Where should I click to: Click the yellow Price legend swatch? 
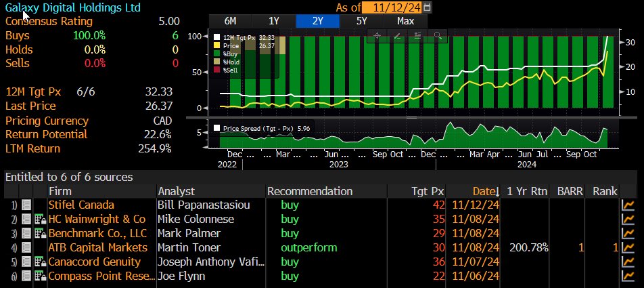pos(217,46)
